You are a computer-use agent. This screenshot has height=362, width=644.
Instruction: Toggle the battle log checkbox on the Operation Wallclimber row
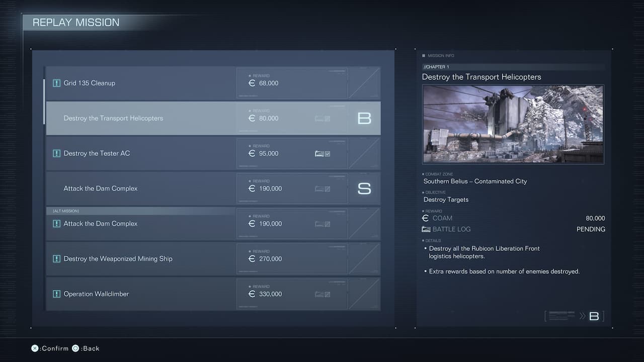pyautogui.click(x=327, y=295)
